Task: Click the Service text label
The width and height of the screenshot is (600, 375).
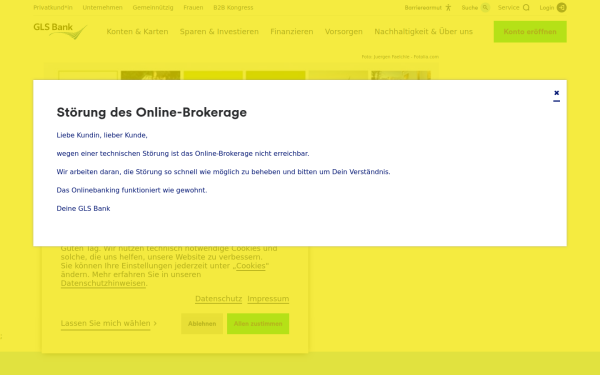Action: pos(508,8)
